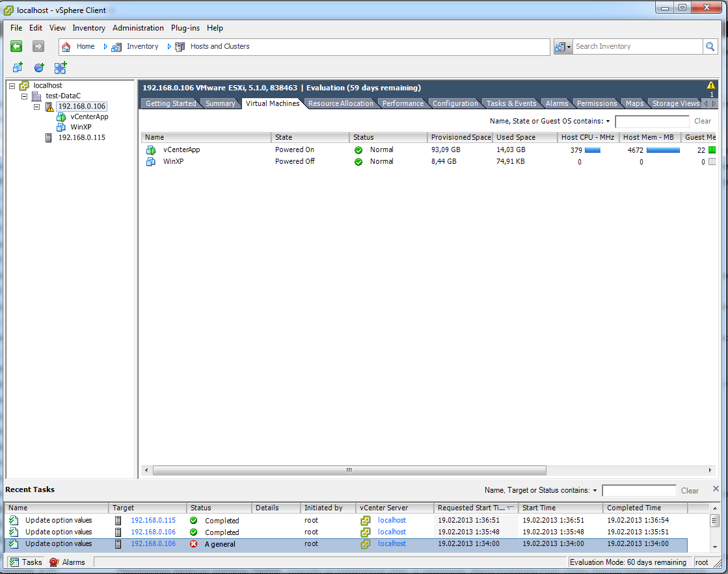Click the vSphere Client title bar icon

pos(8,10)
